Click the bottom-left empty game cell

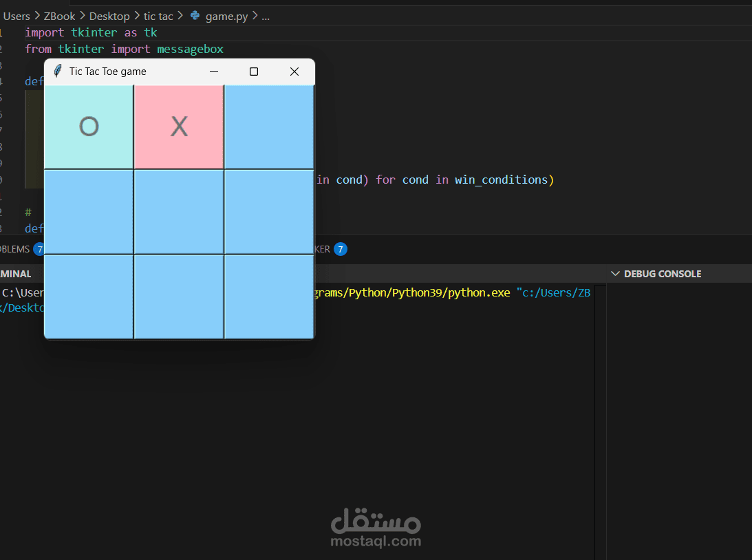pos(89,297)
